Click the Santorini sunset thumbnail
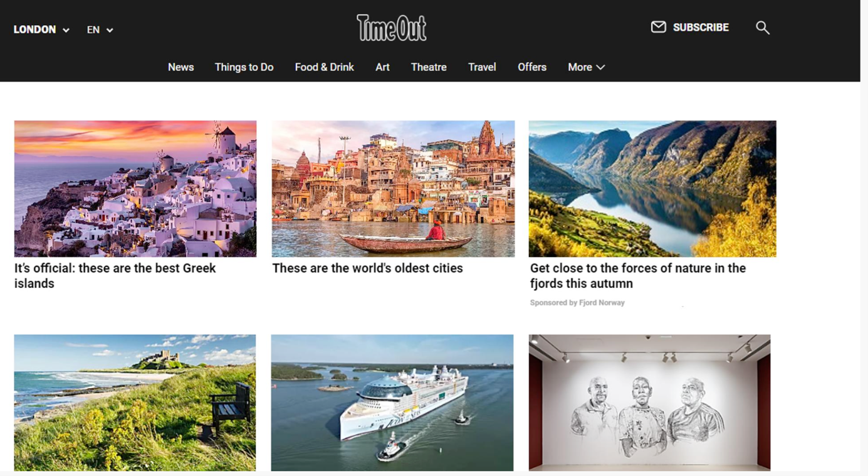868x476 pixels. 135,189
